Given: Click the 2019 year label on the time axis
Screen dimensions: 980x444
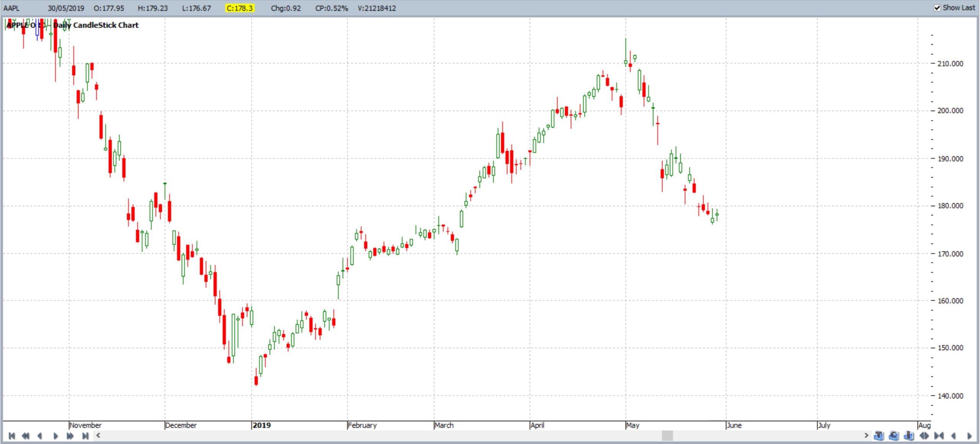Looking at the screenshot, I should click(261, 425).
